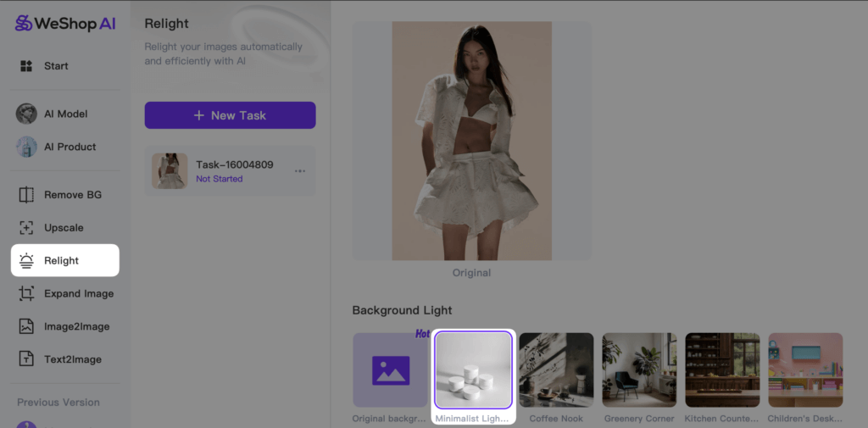Image resolution: width=868 pixels, height=428 pixels.
Task: Open the Text2Image tool
Action: coord(64,359)
